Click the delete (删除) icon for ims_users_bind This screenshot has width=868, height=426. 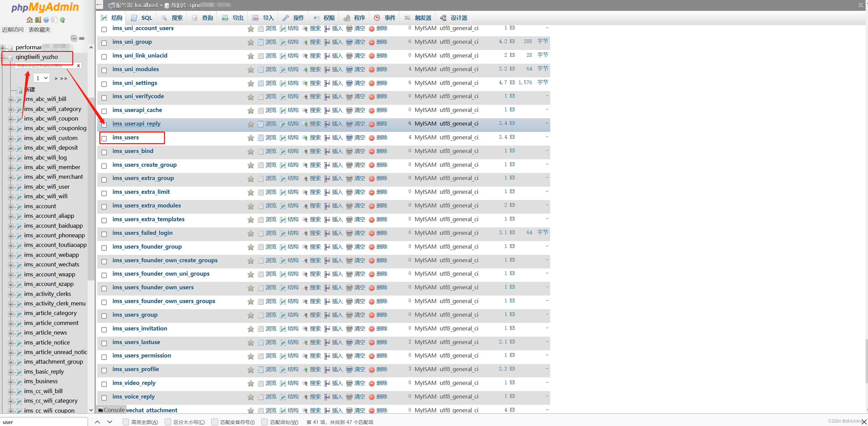click(372, 151)
